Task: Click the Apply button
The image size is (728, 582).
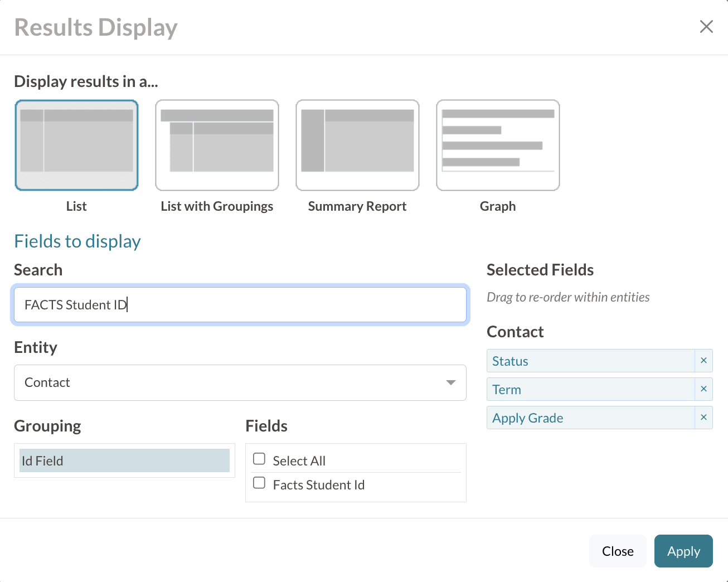Action: point(683,551)
